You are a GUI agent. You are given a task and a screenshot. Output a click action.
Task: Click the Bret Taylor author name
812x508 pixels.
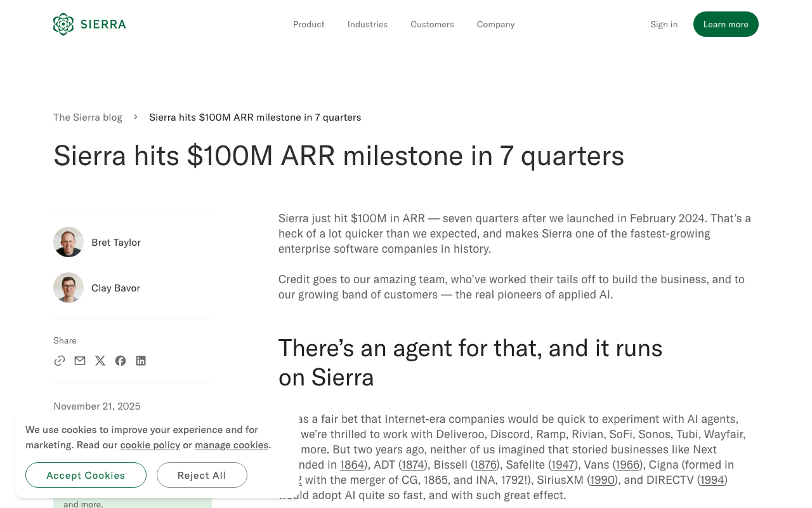pyautogui.click(x=116, y=242)
